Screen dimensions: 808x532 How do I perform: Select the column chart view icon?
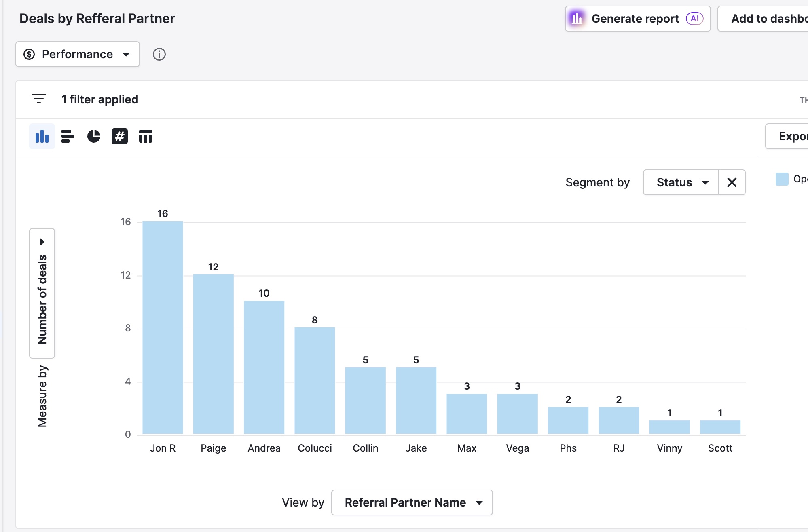point(42,137)
